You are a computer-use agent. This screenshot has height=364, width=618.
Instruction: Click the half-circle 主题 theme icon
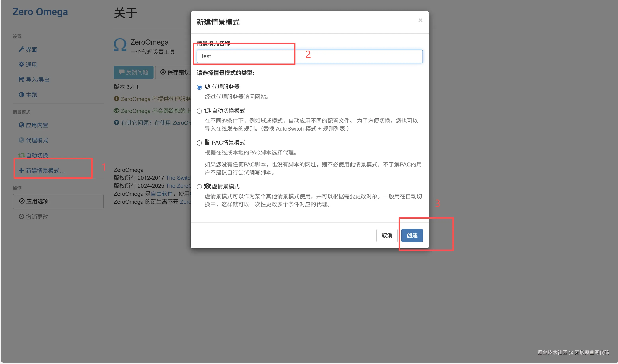[21, 95]
